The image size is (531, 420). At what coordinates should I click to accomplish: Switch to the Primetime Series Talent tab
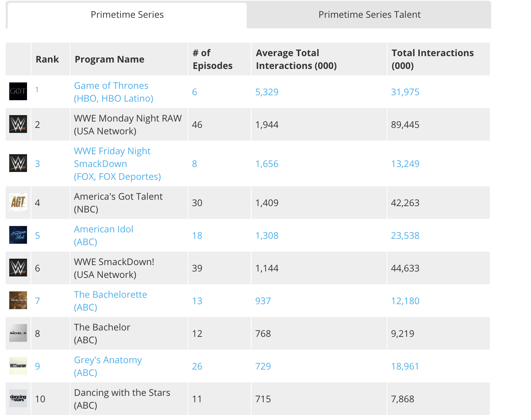tap(369, 15)
